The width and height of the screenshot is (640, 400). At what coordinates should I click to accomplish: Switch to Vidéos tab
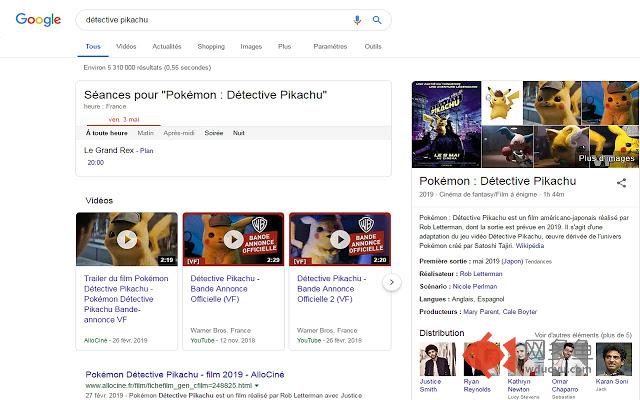(126, 47)
